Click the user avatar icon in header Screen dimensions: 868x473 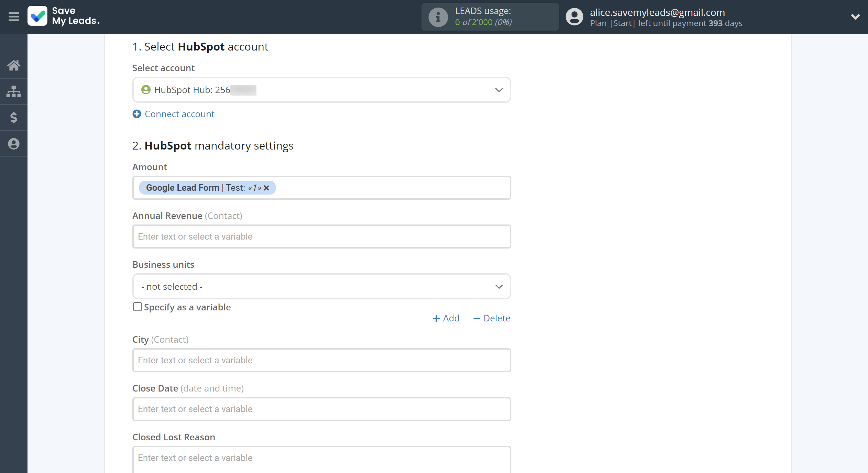point(574,17)
